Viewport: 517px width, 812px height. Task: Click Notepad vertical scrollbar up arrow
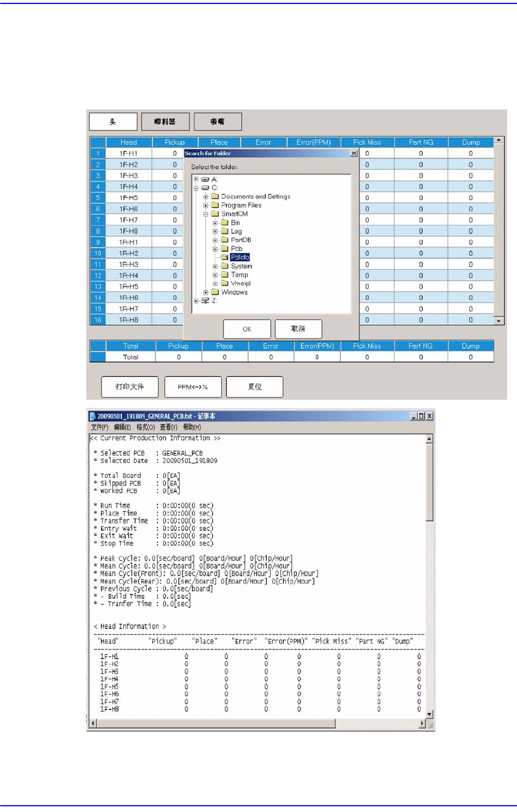click(x=430, y=439)
